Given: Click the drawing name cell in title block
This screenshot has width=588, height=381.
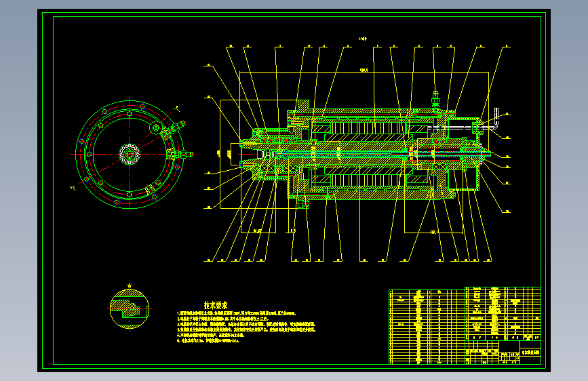Looking at the screenshot, I should 530,353.
